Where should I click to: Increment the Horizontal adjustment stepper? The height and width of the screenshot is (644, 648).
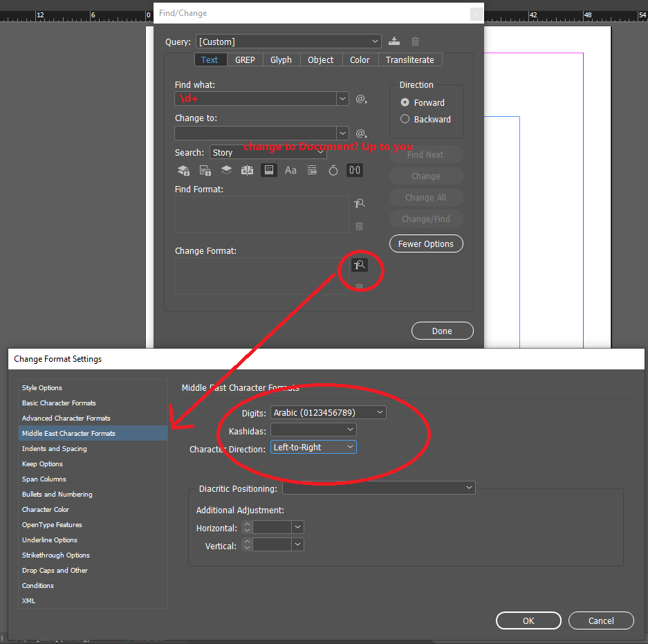[247, 524]
